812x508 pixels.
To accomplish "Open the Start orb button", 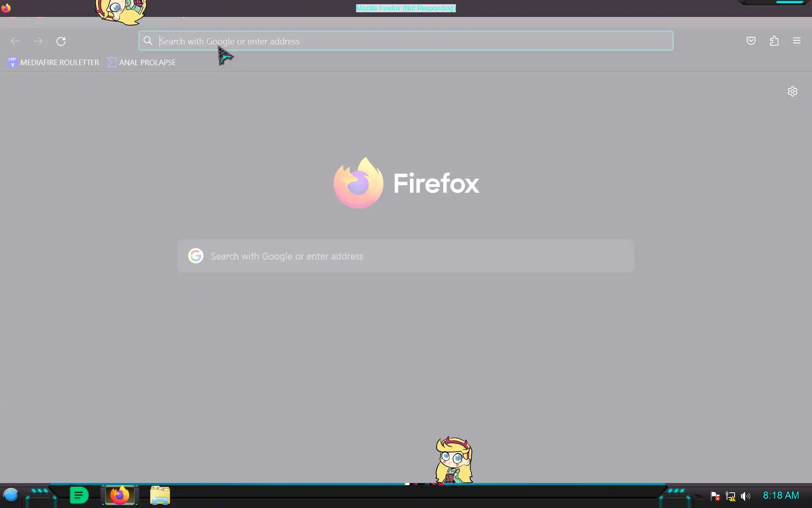I will [x=11, y=495].
